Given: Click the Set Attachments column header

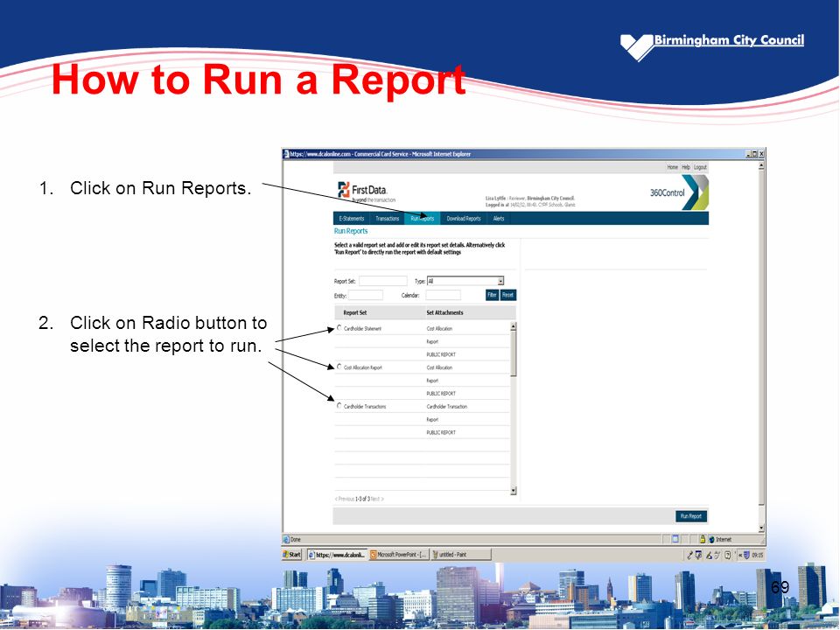Looking at the screenshot, I should (x=444, y=312).
